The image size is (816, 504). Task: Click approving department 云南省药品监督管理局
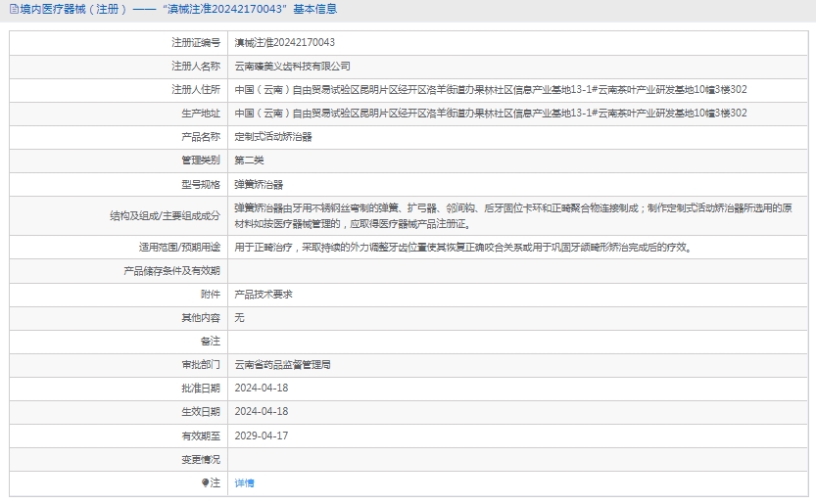click(282, 365)
